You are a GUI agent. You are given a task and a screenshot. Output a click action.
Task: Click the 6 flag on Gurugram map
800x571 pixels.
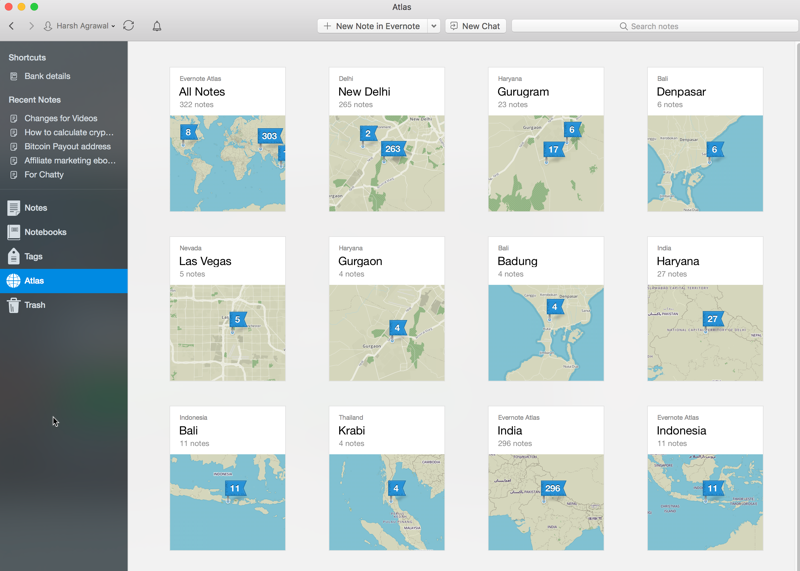[572, 130]
